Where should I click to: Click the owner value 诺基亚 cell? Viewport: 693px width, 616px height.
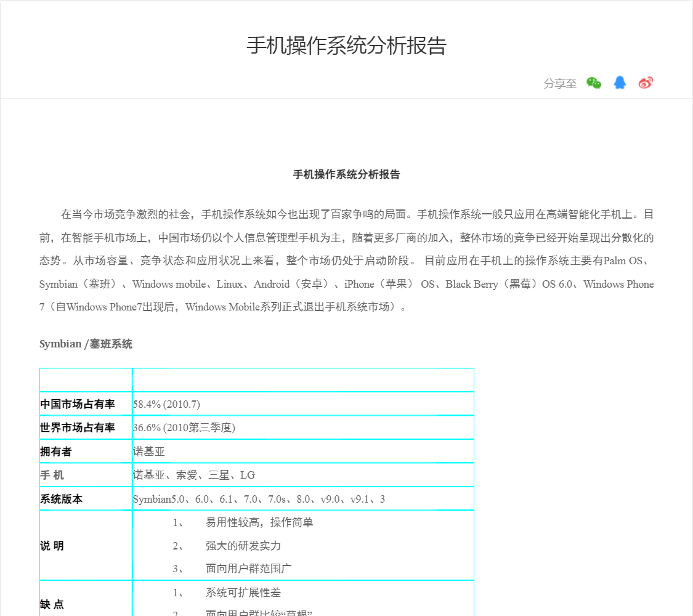(x=303, y=451)
